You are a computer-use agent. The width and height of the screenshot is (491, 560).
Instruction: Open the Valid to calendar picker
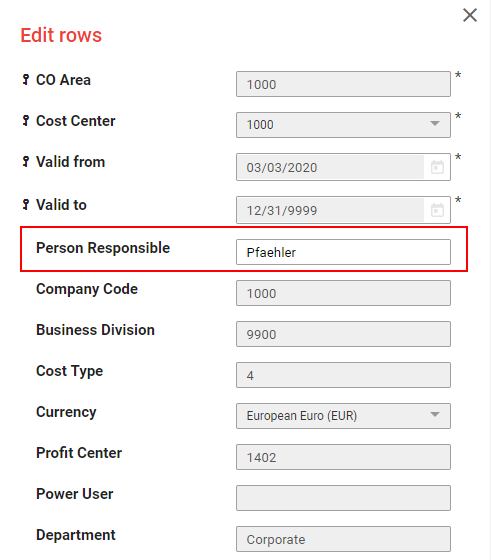(437, 210)
